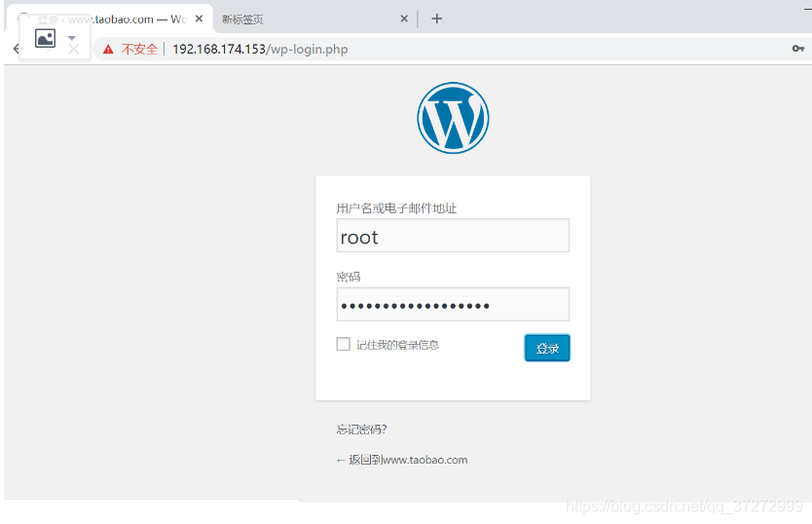Open a new tab with plus button
Image resolution: width=812 pixels, height=524 pixels.
click(x=436, y=19)
